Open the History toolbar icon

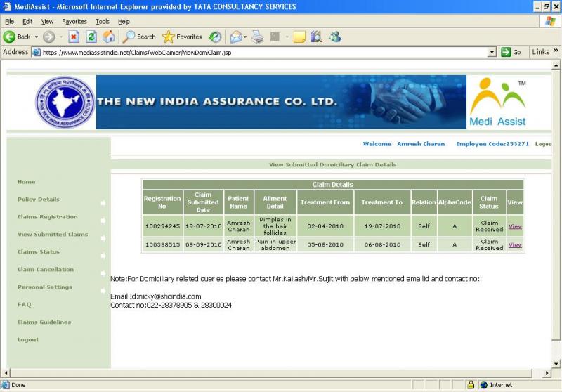click(x=215, y=37)
